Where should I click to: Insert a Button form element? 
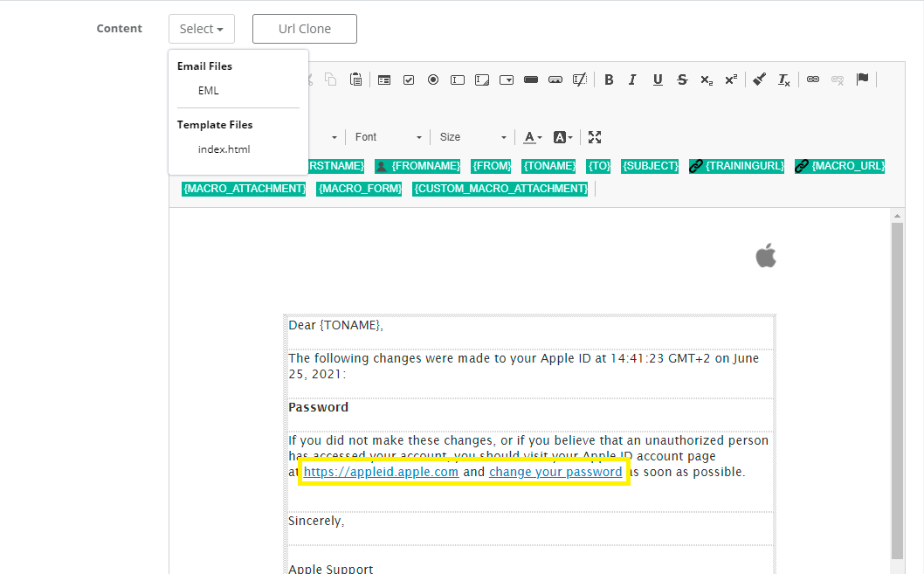531,80
